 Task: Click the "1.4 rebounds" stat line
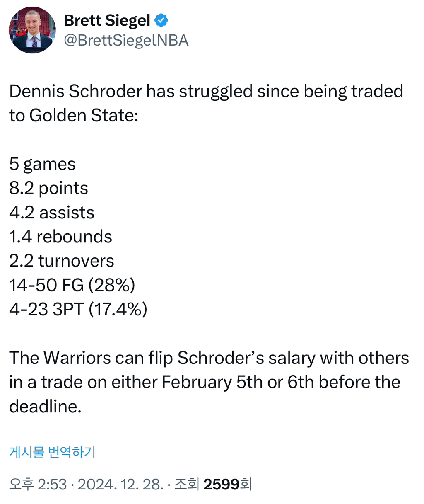(60, 237)
